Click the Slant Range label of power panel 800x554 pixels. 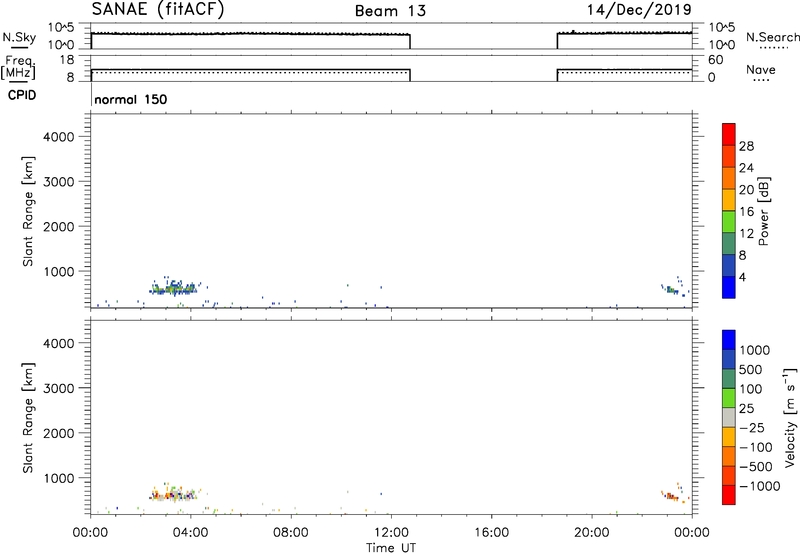[x=28, y=211]
